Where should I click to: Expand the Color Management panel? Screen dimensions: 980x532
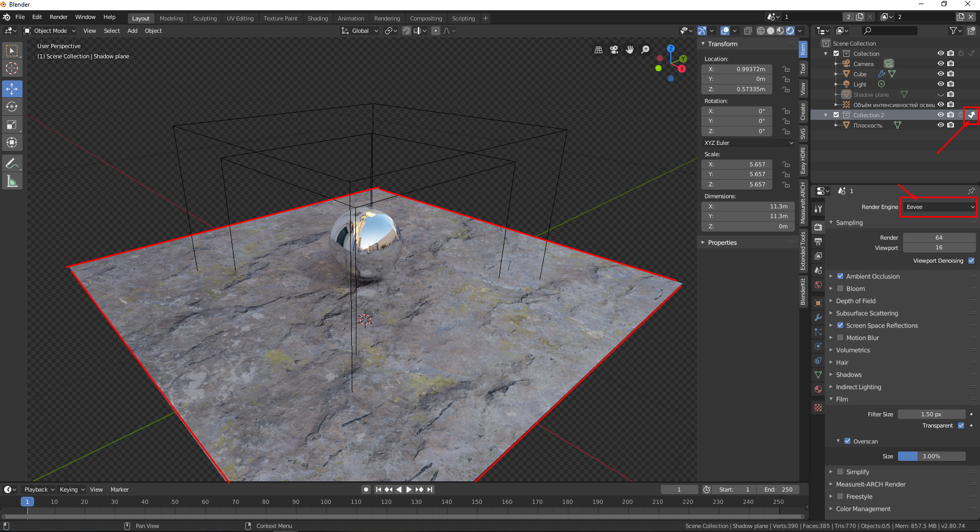[863, 509]
